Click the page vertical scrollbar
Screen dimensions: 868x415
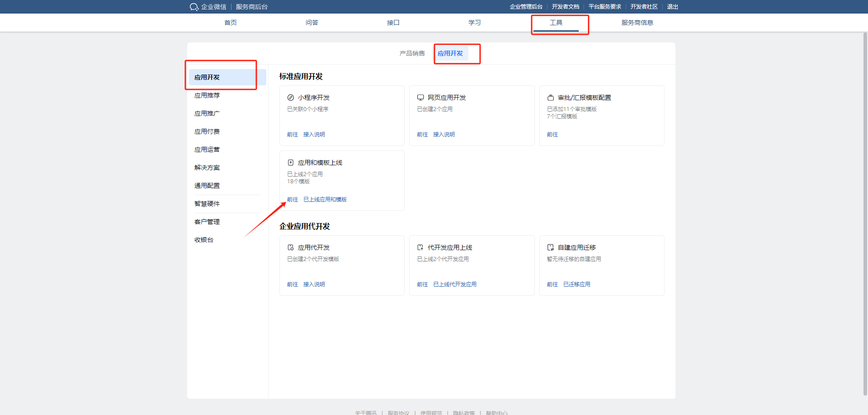point(865,212)
